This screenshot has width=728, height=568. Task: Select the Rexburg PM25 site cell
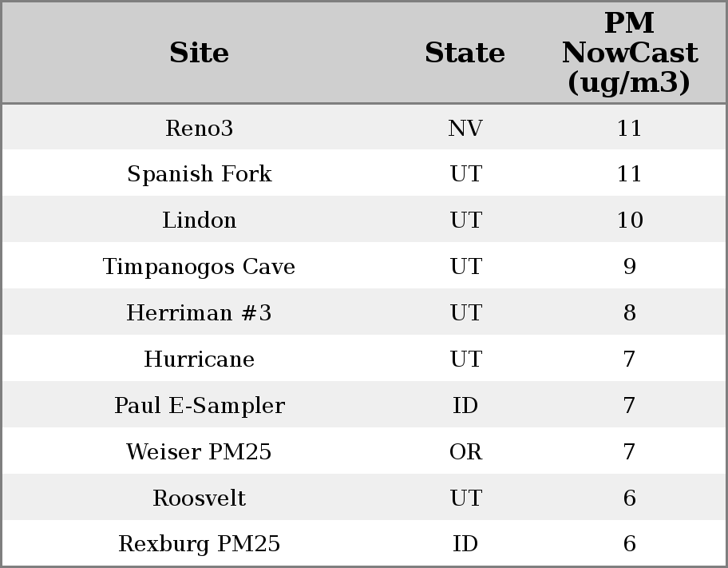199,544
